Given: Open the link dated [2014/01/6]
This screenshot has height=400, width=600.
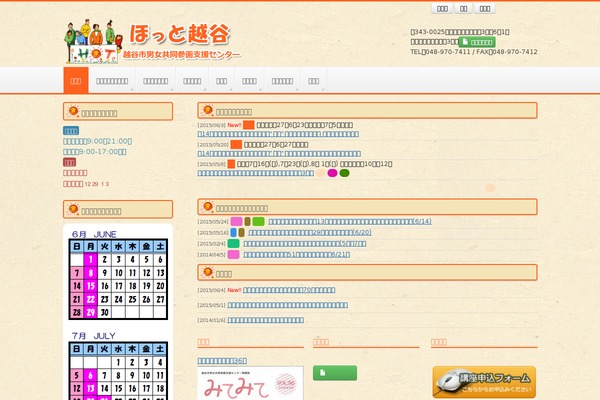Looking at the screenshot, I should coord(266,320).
